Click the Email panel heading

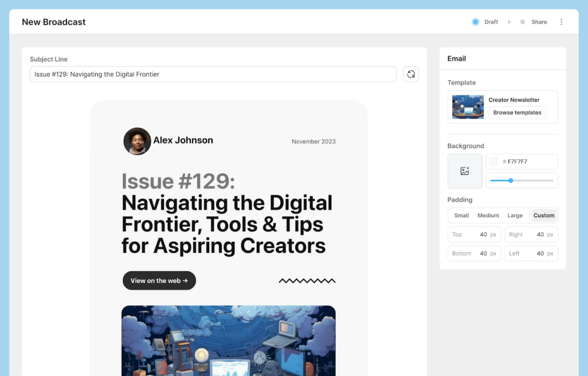coord(456,58)
